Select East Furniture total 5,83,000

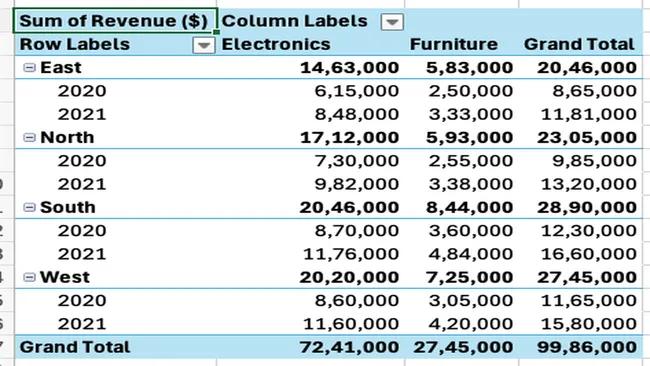470,68
